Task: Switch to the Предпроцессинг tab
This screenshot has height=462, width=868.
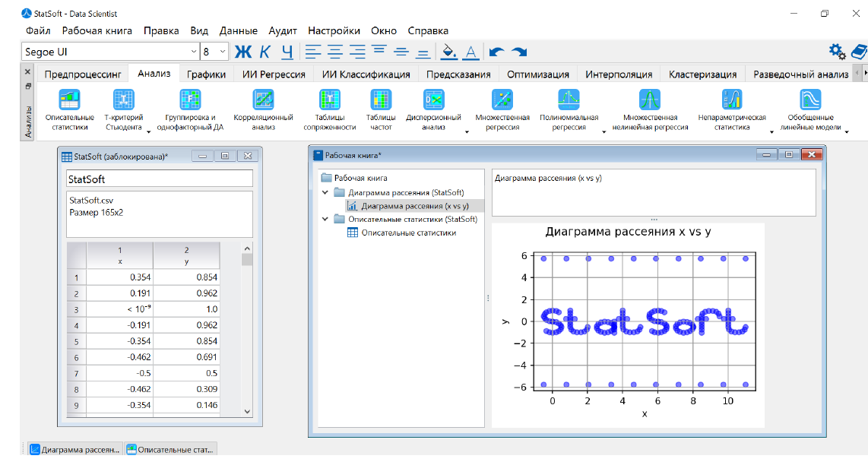Action: [x=83, y=74]
